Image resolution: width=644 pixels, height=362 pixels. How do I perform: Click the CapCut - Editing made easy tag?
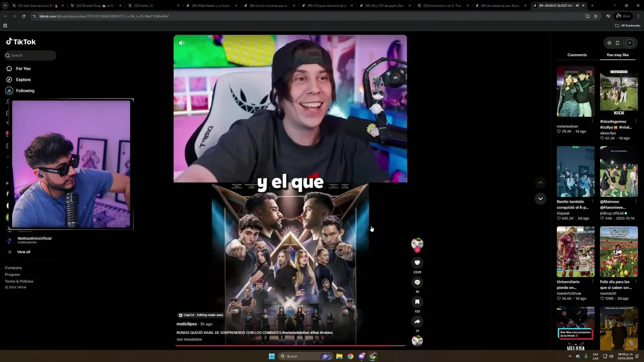(x=201, y=315)
